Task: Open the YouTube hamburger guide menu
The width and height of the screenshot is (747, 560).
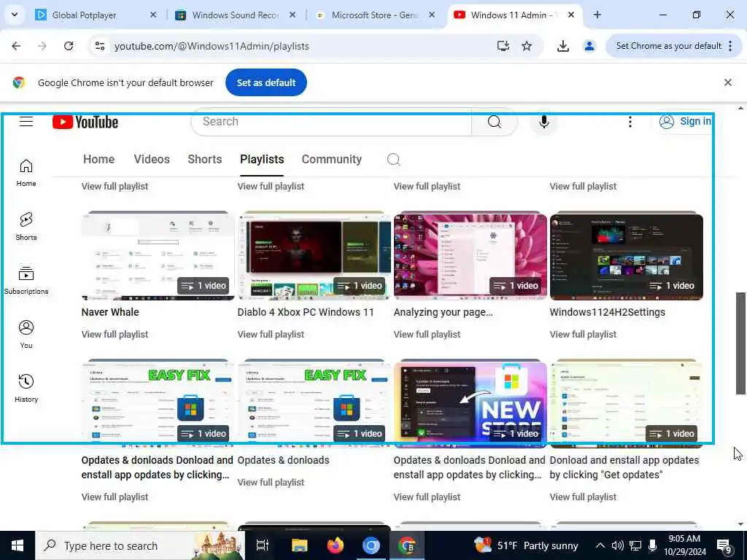Action: [x=26, y=122]
